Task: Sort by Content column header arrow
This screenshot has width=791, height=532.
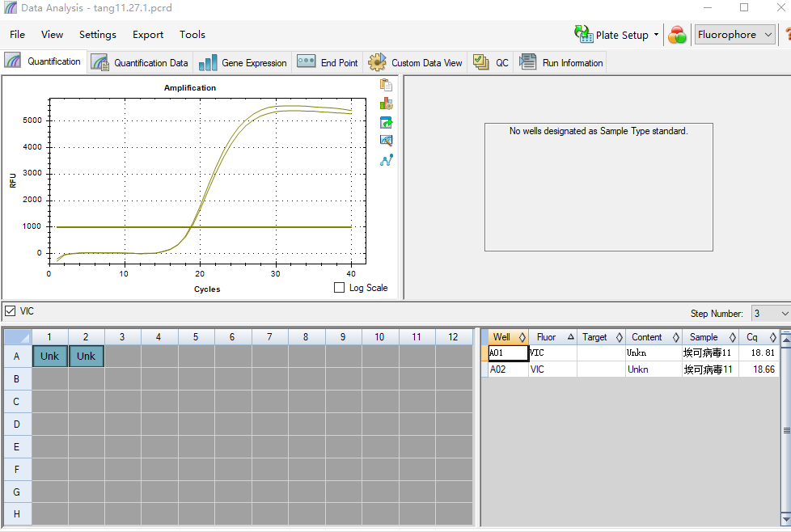Action: 675,337
